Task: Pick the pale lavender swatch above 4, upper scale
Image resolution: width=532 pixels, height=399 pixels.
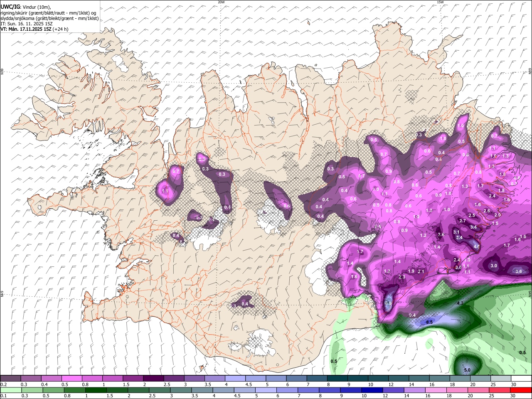Action: [x=235, y=379]
